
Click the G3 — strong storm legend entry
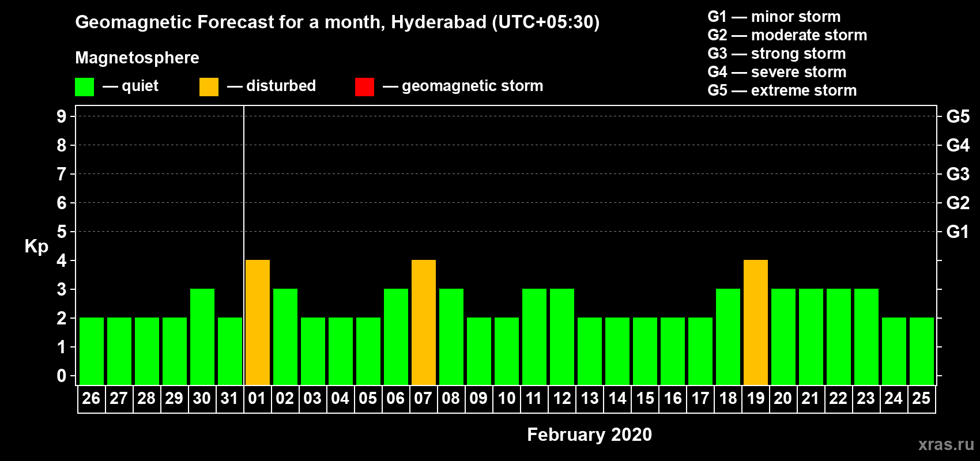[x=777, y=54]
